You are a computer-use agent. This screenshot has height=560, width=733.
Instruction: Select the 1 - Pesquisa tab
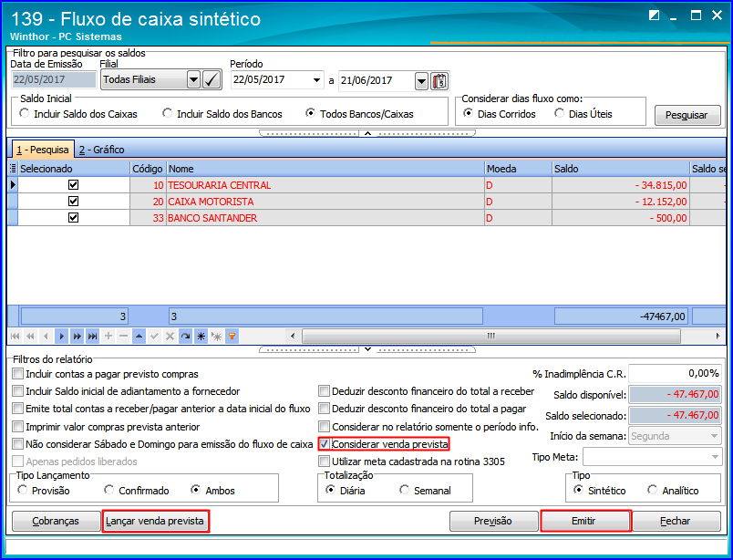[43, 150]
